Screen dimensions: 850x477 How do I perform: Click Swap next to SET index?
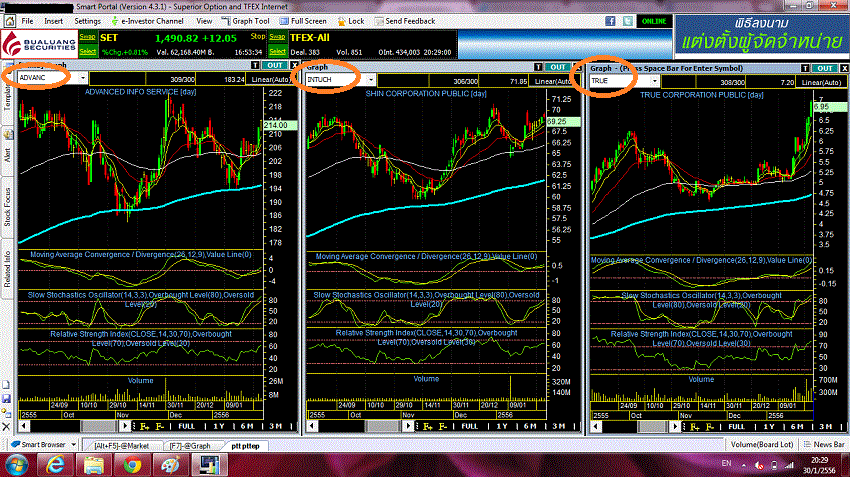click(x=87, y=37)
